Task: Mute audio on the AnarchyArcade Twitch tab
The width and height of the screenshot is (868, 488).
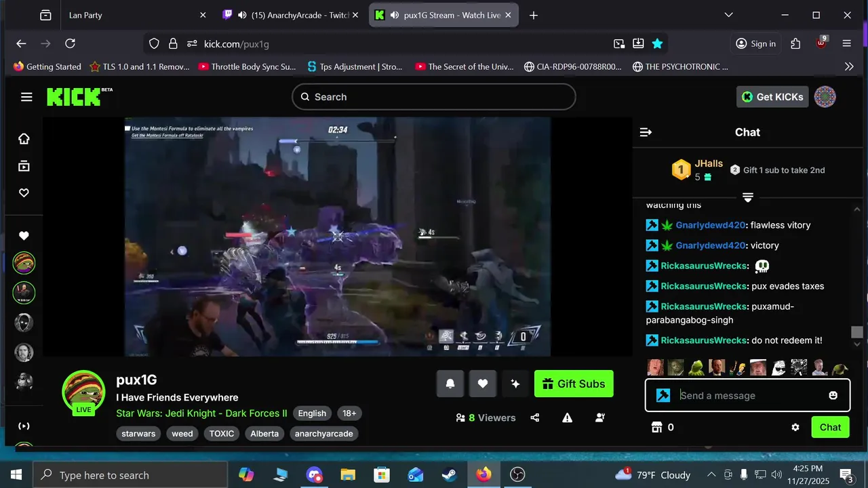Action: 242,15
